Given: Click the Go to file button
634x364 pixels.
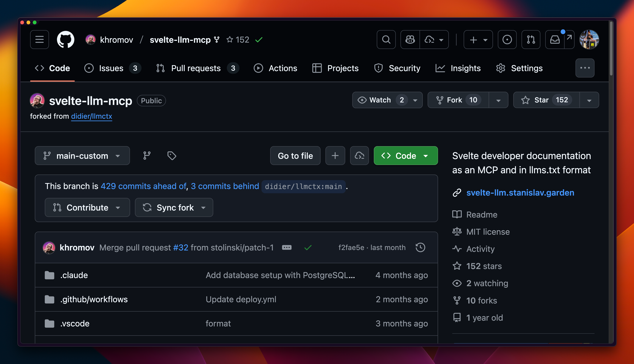Looking at the screenshot, I should 295,155.
